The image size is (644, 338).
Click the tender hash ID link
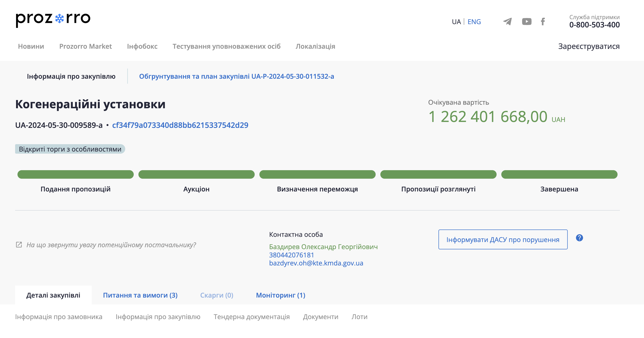coord(180,125)
